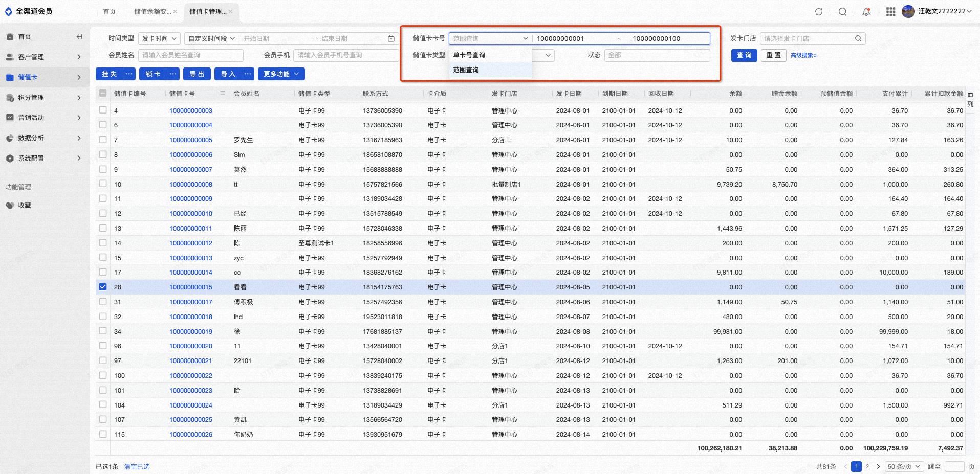The height and width of the screenshot is (474, 980).
Task: Click the 首页 home icon in sidebar
Action: (x=10, y=37)
